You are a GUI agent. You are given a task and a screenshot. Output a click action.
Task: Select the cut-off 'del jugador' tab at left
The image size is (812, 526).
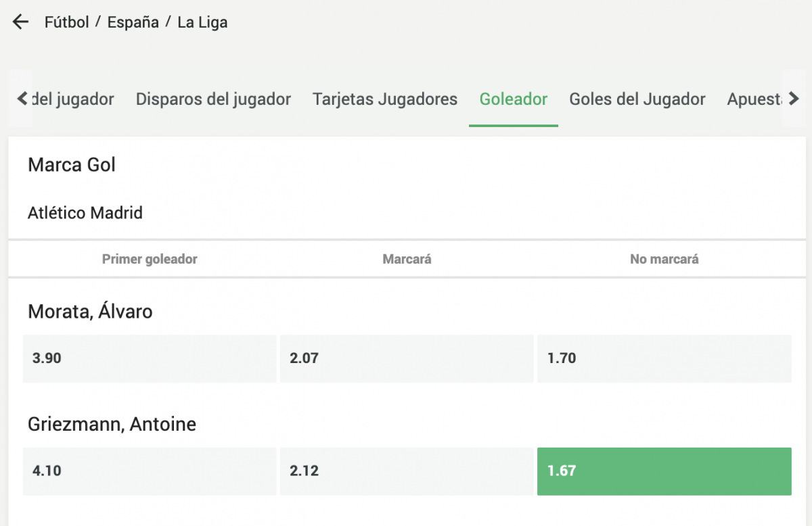[x=74, y=99]
